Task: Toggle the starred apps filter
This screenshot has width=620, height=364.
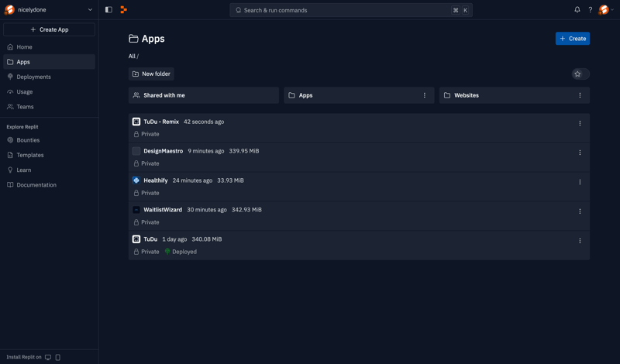Action: point(580,74)
